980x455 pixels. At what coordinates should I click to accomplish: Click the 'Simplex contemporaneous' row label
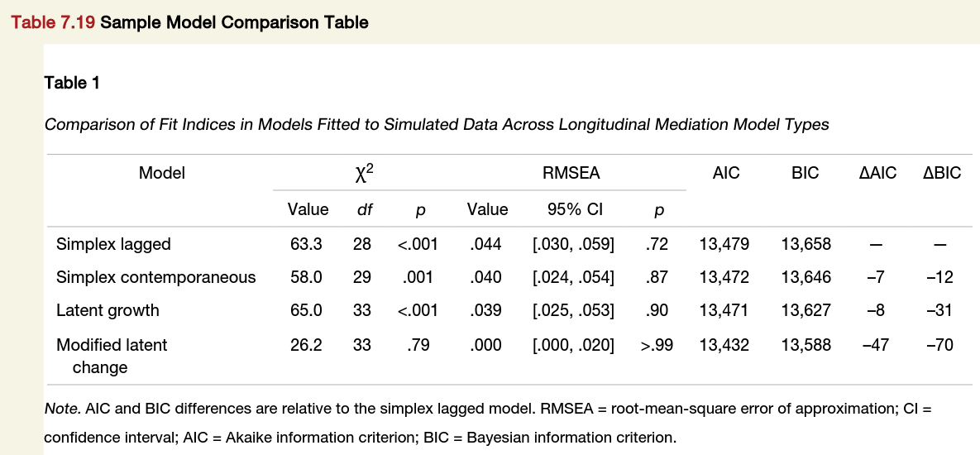(x=155, y=277)
